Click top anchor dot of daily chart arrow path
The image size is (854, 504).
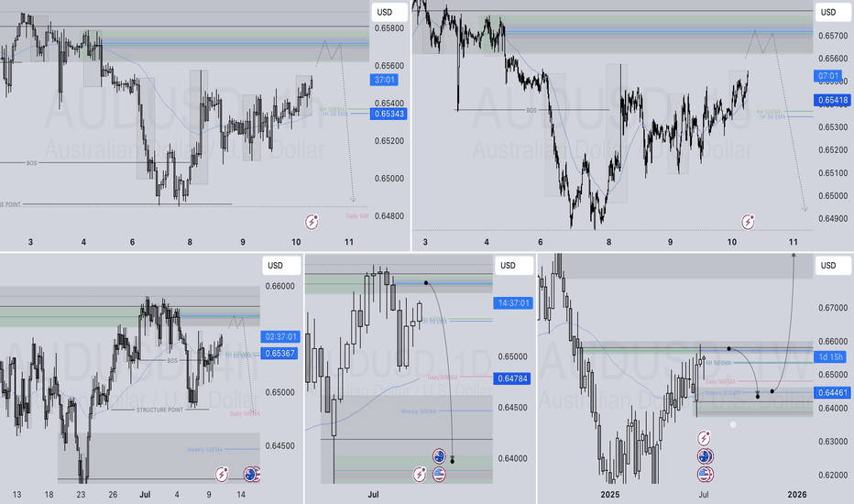tap(426, 283)
